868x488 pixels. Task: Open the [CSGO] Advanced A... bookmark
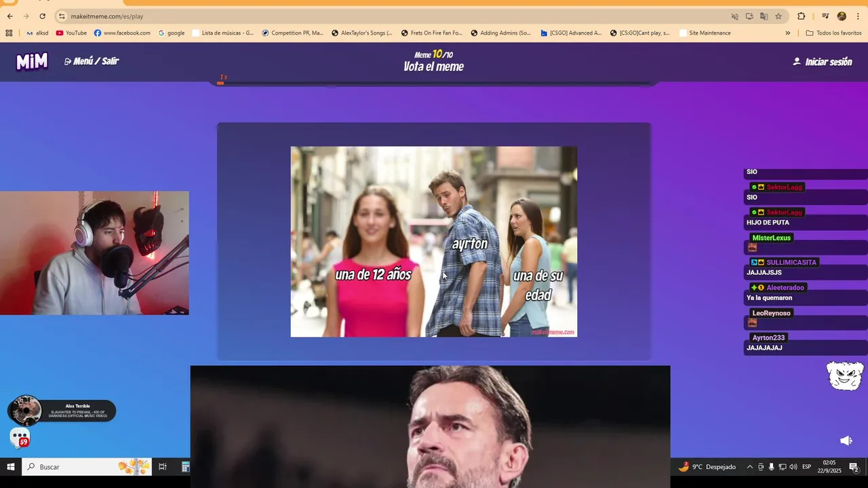click(570, 33)
